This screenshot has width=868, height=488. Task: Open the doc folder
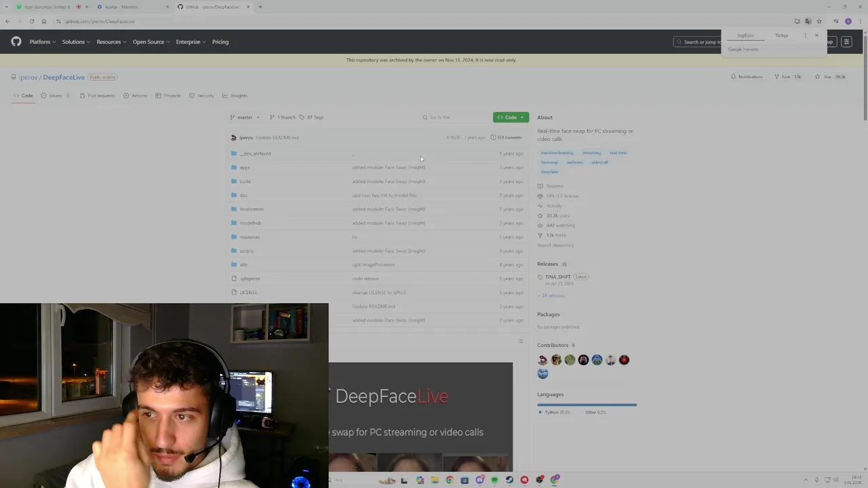(243, 195)
